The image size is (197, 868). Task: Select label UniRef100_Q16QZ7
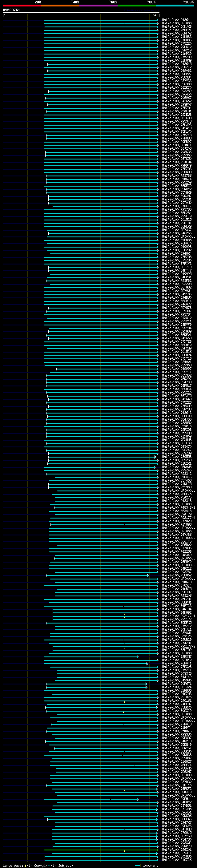(x=177, y=761)
